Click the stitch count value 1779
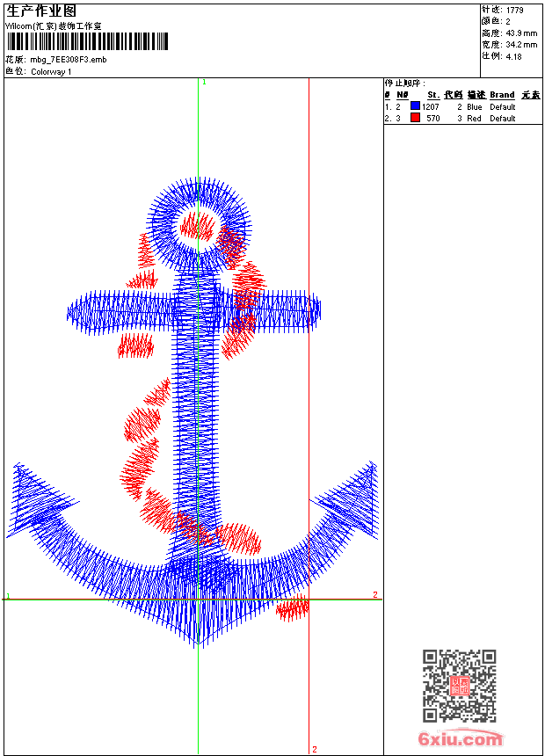Image resolution: width=545 pixels, height=756 pixels. coord(514,11)
